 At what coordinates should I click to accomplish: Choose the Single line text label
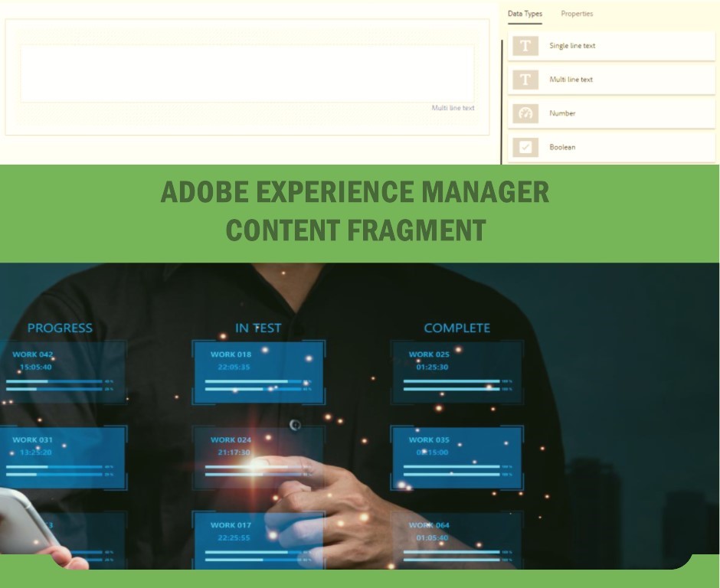(x=572, y=46)
